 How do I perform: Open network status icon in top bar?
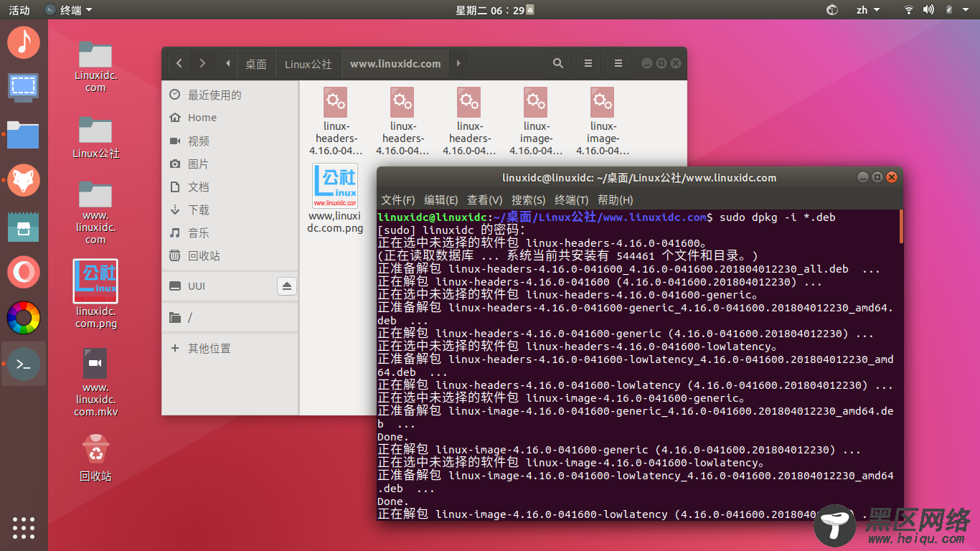[x=909, y=10]
